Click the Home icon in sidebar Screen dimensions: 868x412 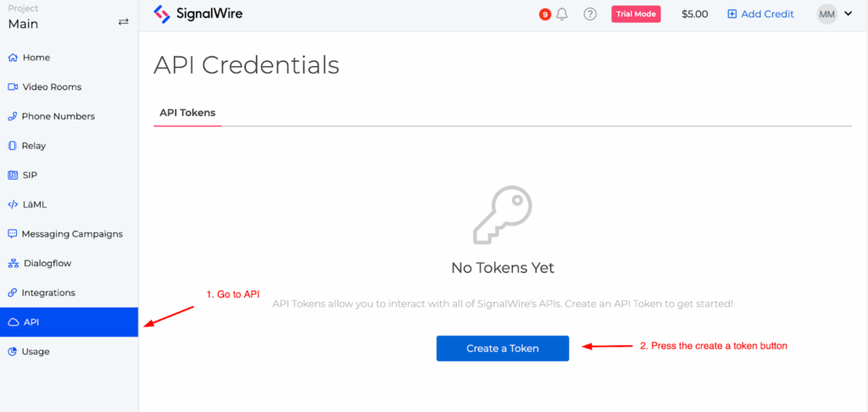tap(13, 58)
